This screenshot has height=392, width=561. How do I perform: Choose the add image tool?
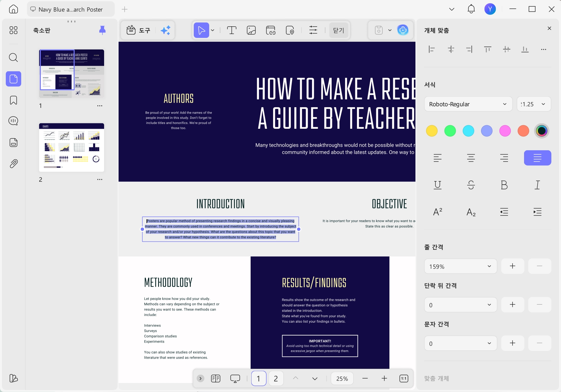pyautogui.click(x=251, y=30)
